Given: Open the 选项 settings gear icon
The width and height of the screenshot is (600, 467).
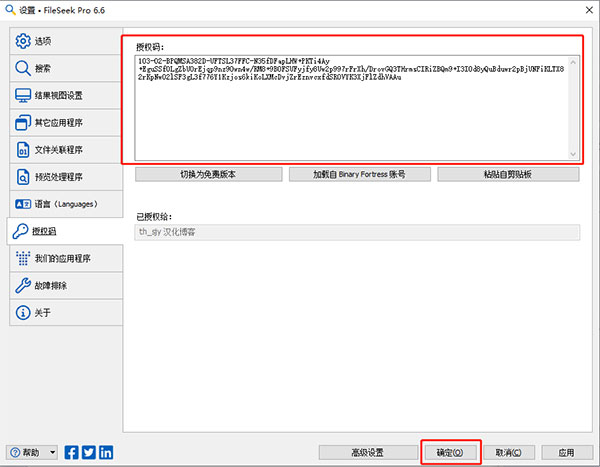Looking at the screenshot, I should click(x=23, y=41).
